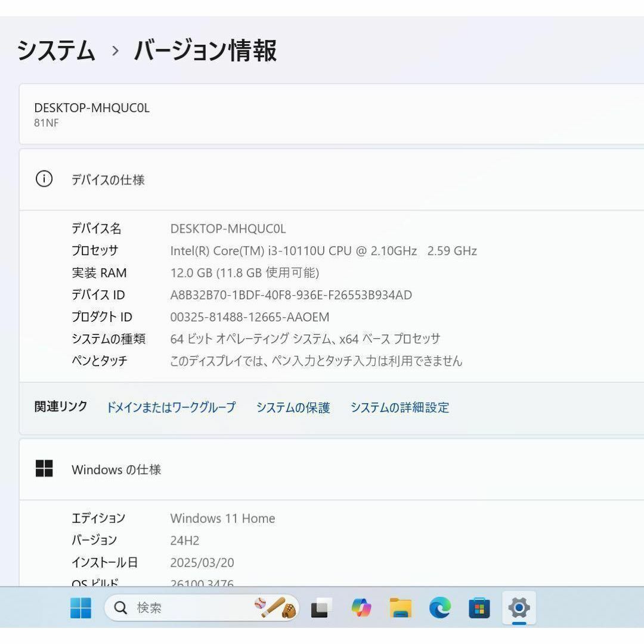Image resolution: width=644 pixels, height=644 pixels.
Task: Open Microsoft Store from the taskbar
Action: (479, 608)
